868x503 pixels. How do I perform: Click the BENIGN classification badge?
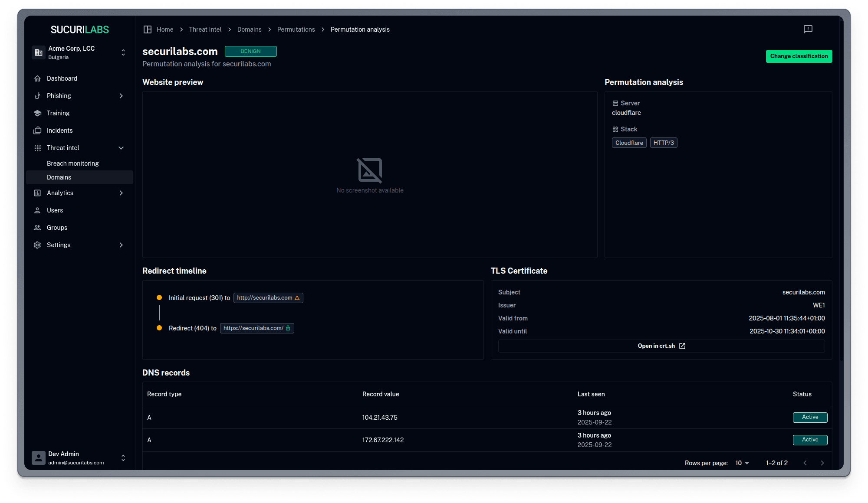pyautogui.click(x=251, y=51)
